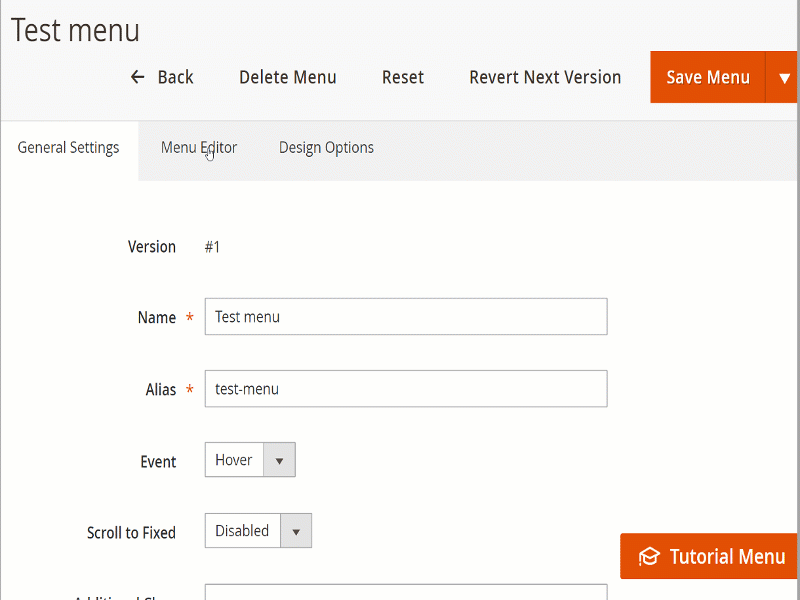Open the Save Menu split-button arrow
This screenshot has width=800, height=600.
[783, 77]
